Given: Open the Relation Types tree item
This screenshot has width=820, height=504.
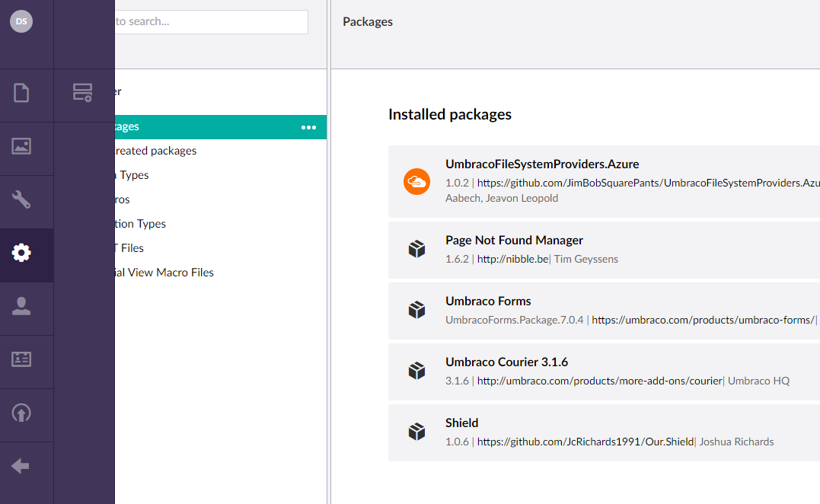Looking at the screenshot, I should 140,224.
